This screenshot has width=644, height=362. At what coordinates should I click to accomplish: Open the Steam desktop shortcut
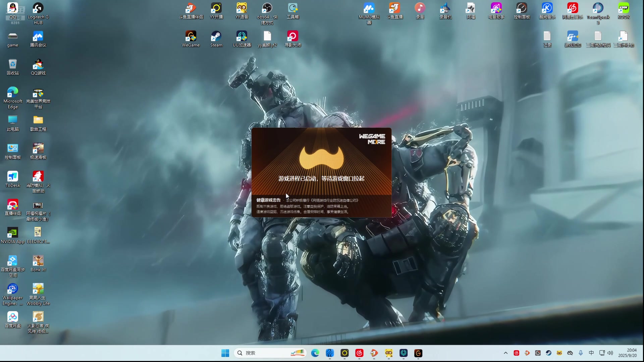(216, 39)
